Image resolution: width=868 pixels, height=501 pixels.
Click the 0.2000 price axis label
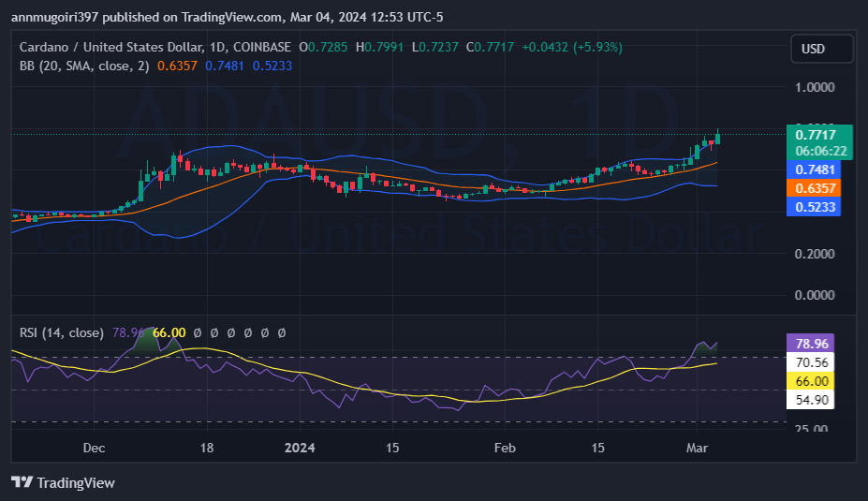815,254
